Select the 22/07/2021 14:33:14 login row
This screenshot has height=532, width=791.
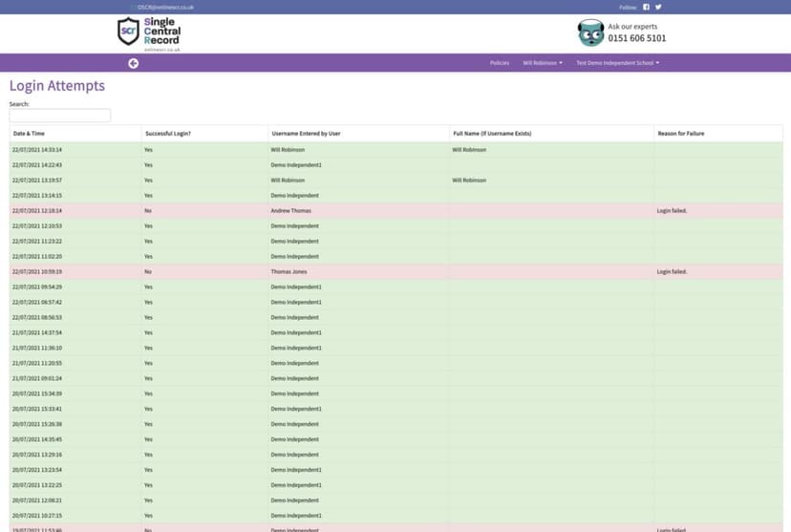click(x=395, y=150)
